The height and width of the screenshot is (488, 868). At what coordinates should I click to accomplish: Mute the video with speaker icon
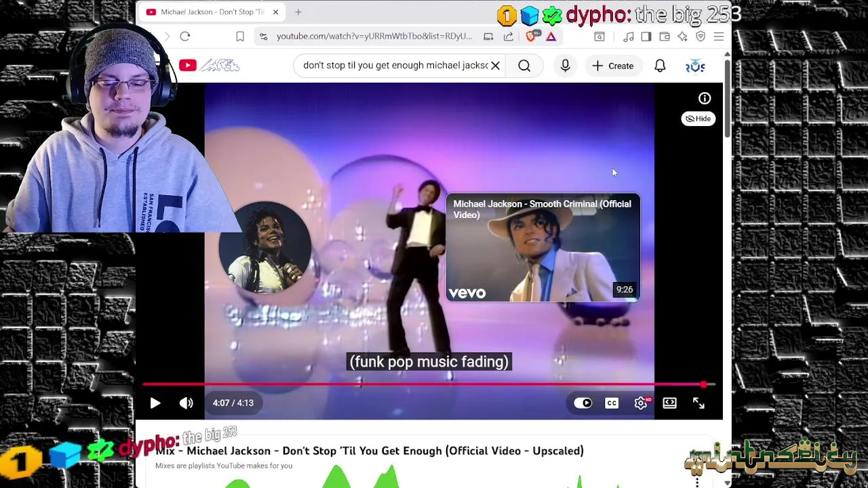[186, 403]
